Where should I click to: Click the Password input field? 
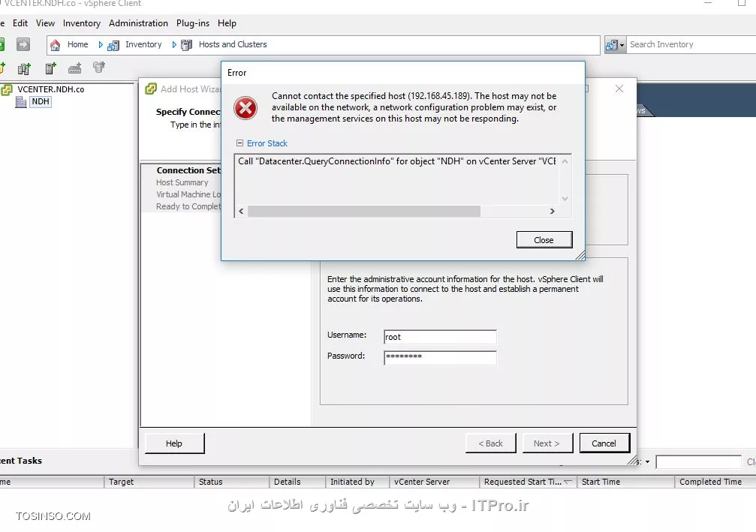pos(440,358)
